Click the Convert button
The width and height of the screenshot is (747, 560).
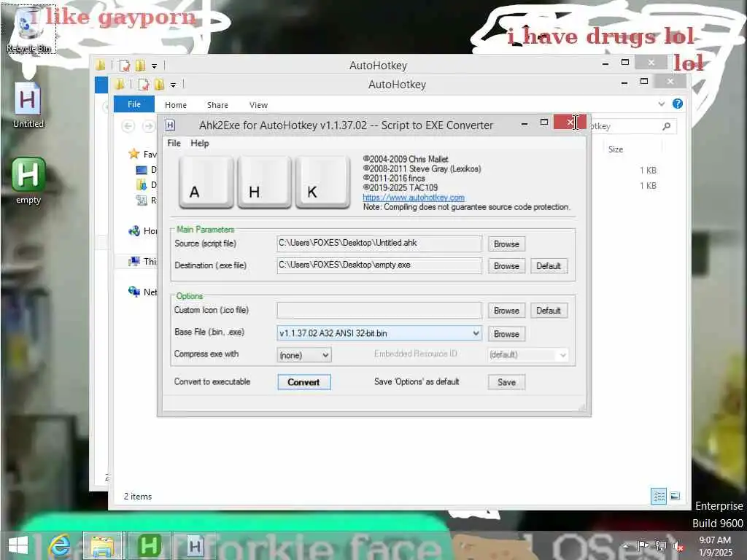(304, 382)
